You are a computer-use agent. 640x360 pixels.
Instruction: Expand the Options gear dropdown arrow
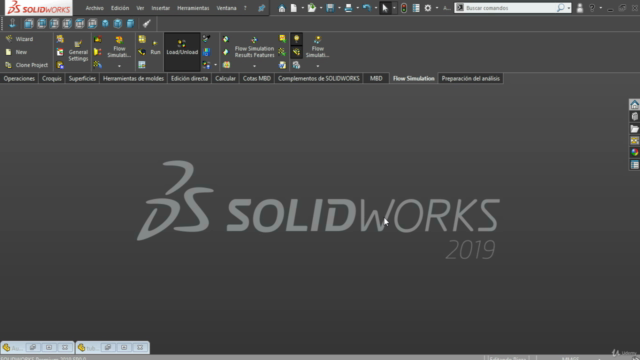click(437, 8)
